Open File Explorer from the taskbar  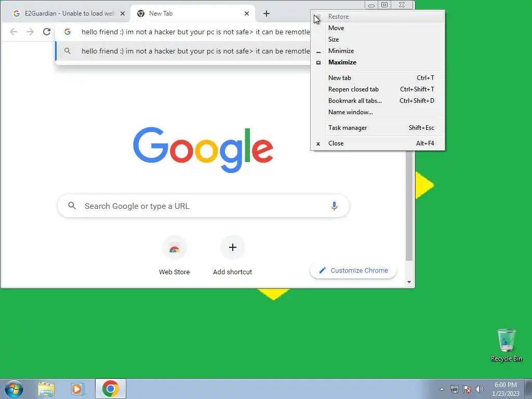46,389
